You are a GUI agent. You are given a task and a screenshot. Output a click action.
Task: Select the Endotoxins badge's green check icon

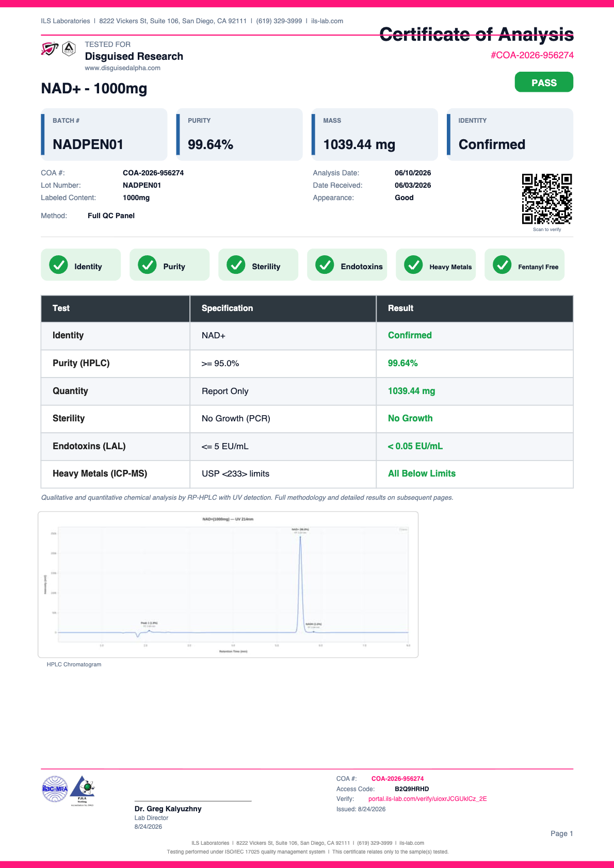pyautogui.click(x=325, y=265)
